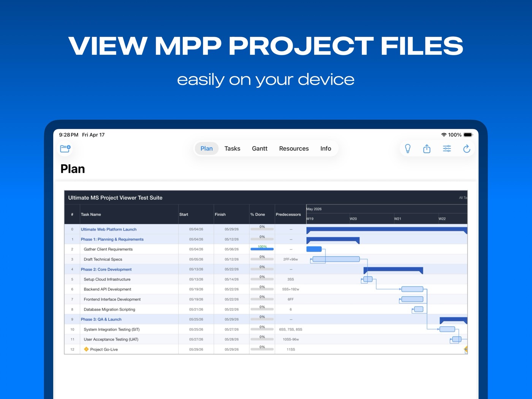Tap the battery indicator icon
The width and height of the screenshot is (532, 399).
(468, 135)
